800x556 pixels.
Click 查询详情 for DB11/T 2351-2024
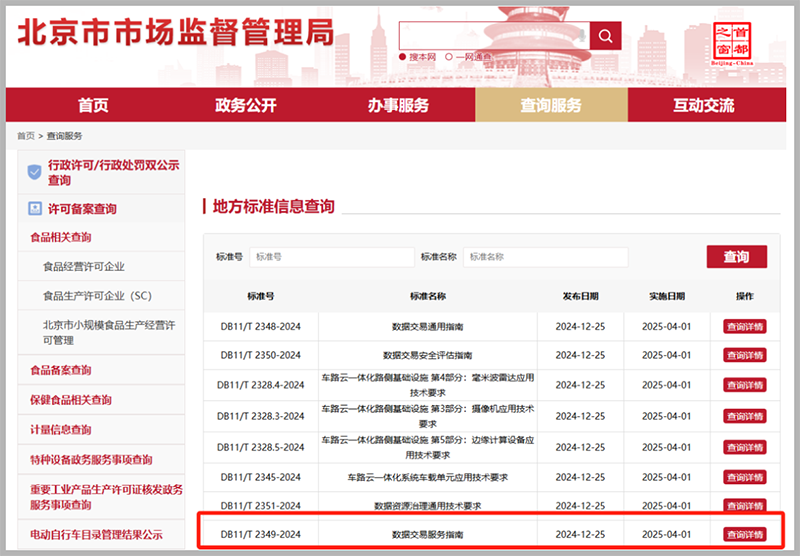pyautogui.click(x=744, y=506)
